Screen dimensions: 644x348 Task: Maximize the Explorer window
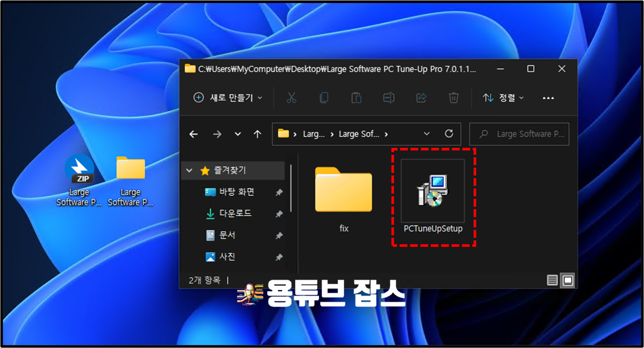point(531,69)
